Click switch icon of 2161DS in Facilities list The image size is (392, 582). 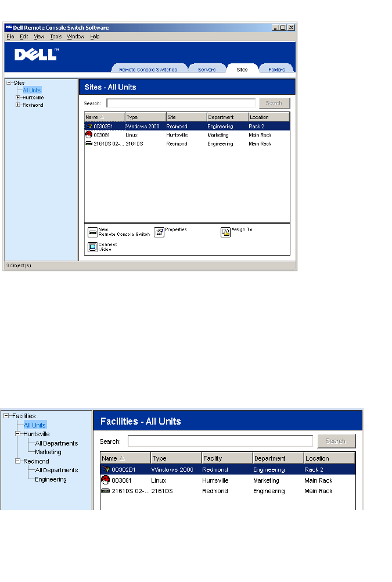pyautogui.click(x=106, y=491)
